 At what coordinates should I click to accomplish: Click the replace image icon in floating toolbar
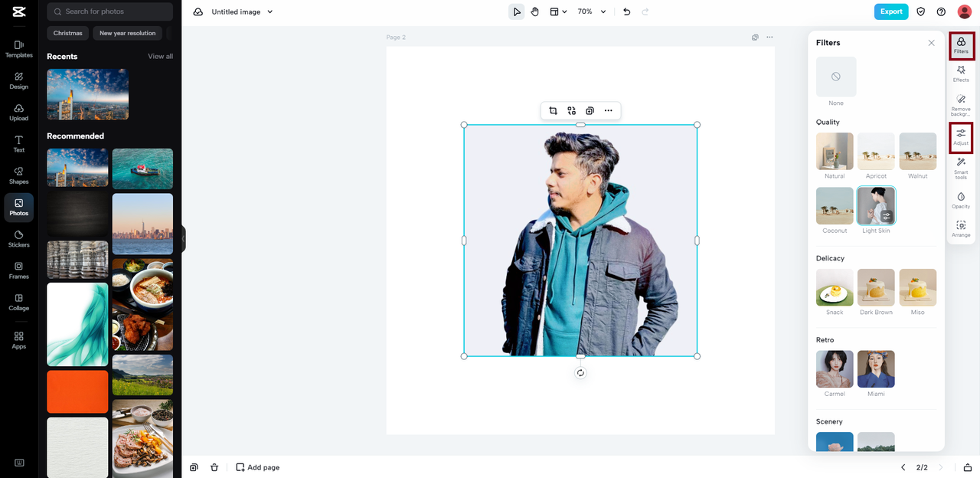pyautogui.click(x=571, y=110)
